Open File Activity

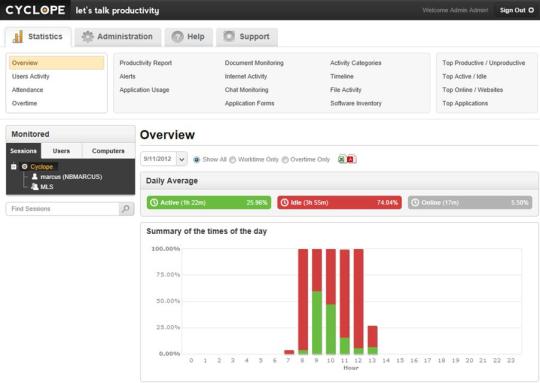346,90
